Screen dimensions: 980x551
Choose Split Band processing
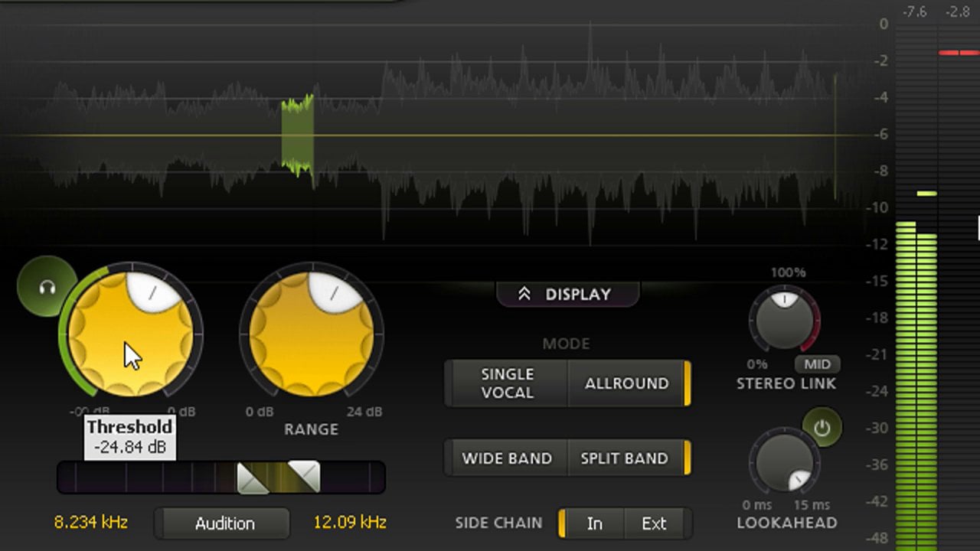pos(624,458)
